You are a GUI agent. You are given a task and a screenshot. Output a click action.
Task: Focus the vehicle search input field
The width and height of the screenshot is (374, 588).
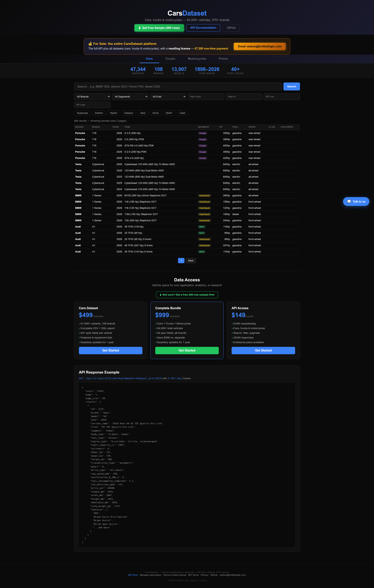coord(178,86)
